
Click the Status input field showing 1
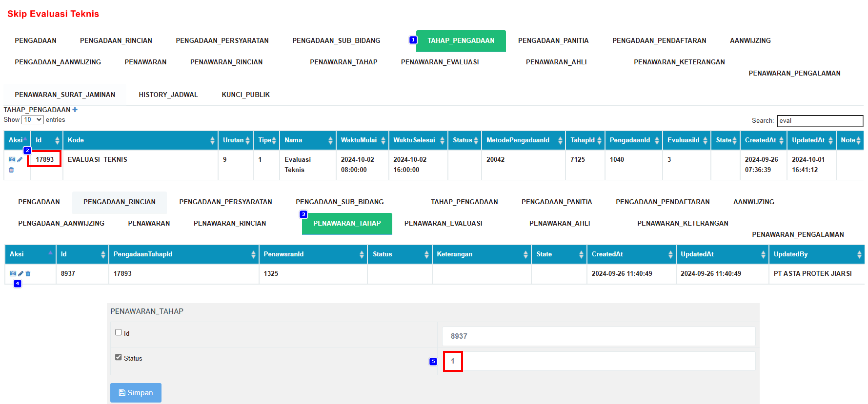pos(599,361)
